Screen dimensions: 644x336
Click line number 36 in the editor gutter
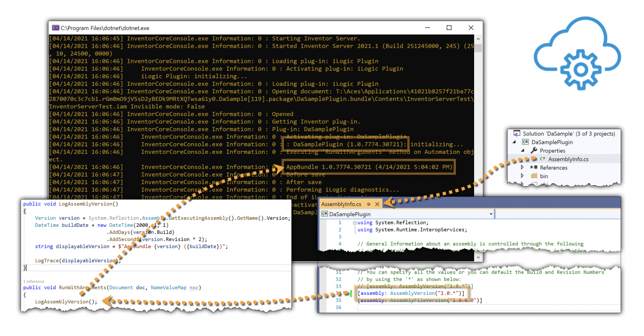[x=338, y=307]
